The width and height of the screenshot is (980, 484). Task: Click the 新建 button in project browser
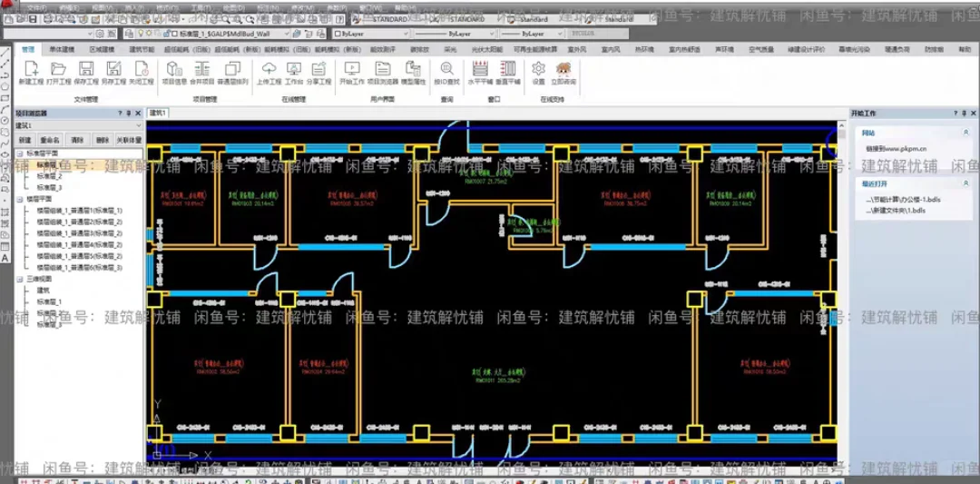25,140
